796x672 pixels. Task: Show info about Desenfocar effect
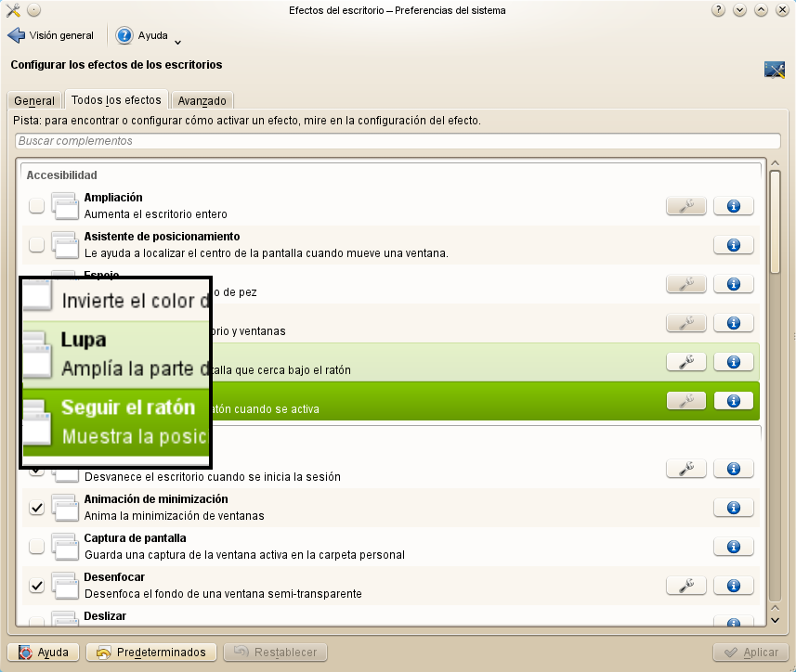[x=733, y=586]
